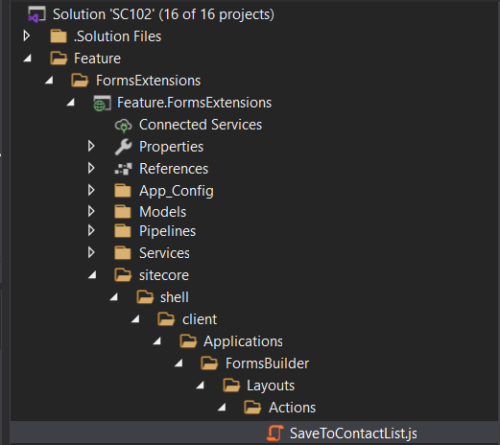Select the Layouts folder label

pyautogui.click(x=271, y=386)
